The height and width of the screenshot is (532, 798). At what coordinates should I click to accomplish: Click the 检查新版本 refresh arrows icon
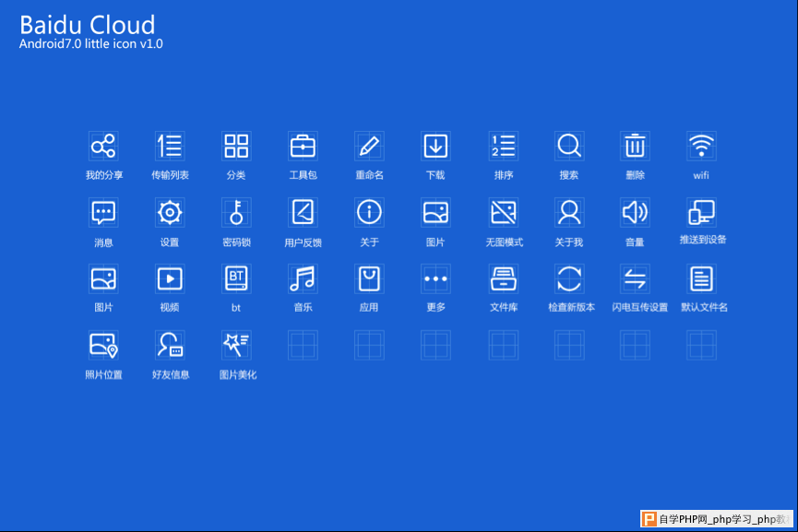pos(569,278)
